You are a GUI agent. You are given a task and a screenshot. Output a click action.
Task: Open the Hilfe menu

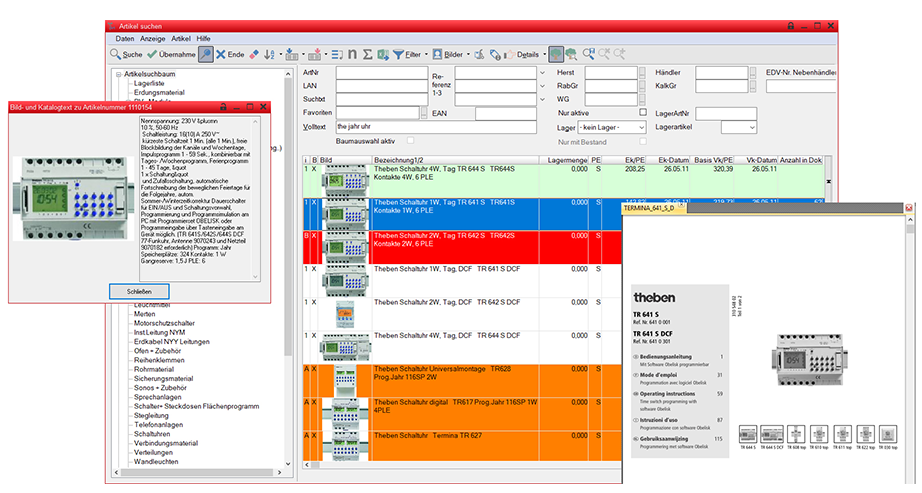click(203, 39)
